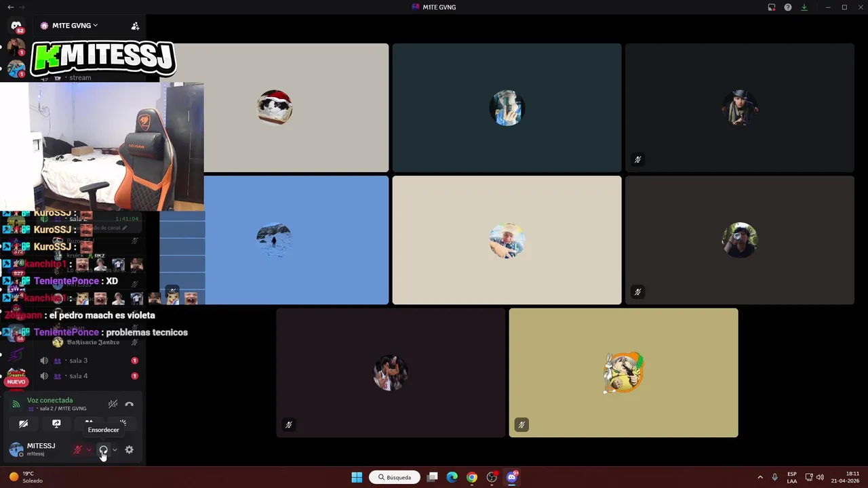Click green connection signal icon near Voz conectada
This screenshot has width=868, height=488.
coord(16,405)
